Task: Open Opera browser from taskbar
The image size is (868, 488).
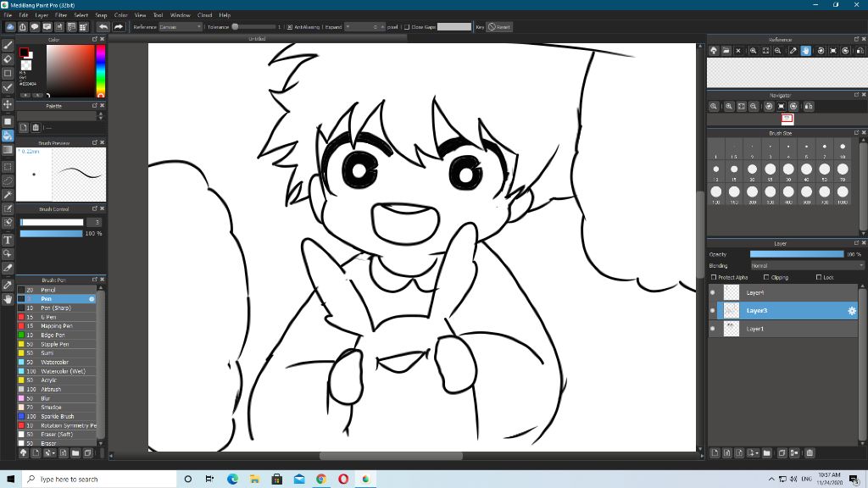Action: [343, 479]
